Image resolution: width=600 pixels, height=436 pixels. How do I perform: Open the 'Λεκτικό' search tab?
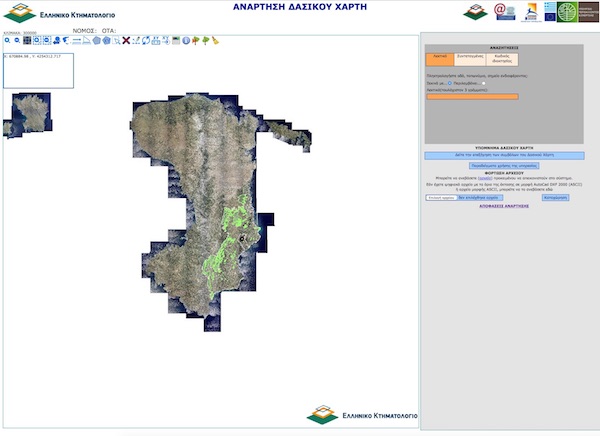[439, 59]
